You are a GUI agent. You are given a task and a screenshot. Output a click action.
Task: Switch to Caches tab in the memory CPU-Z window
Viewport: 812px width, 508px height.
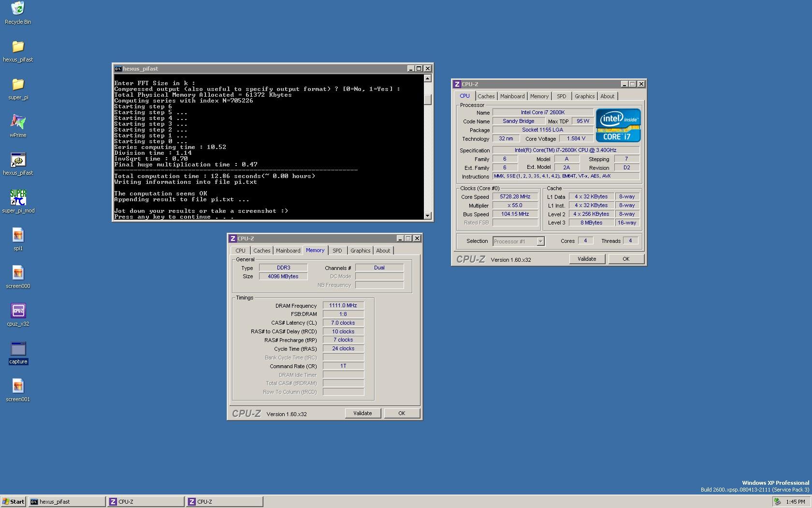click(262, 251)
